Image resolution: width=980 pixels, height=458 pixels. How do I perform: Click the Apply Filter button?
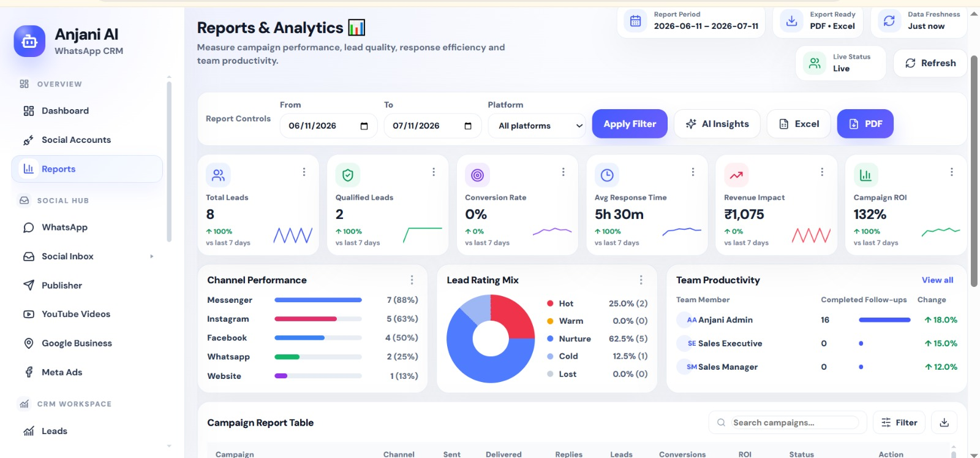pyautogui.click(x=630, y=124)
